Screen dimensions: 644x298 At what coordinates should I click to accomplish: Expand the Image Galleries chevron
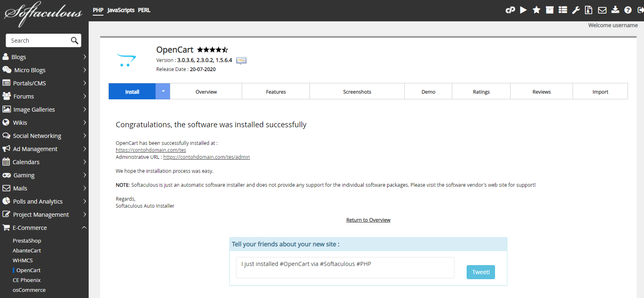(x=85, y=109)
